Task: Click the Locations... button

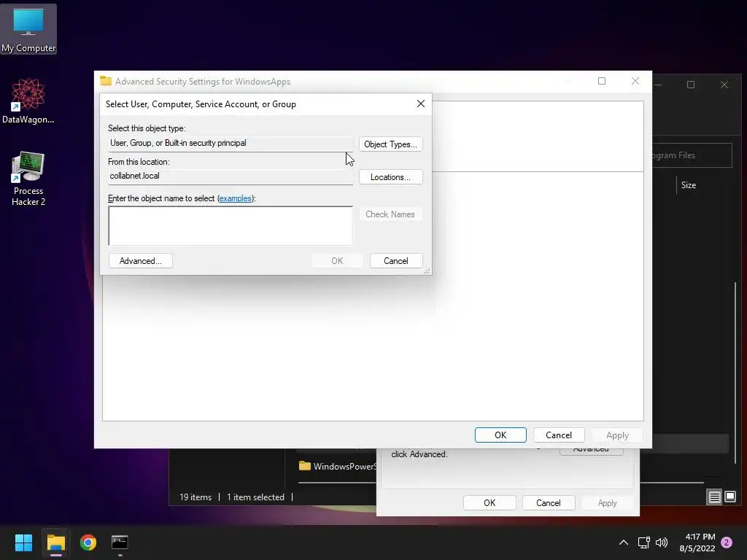Action: pyautogui.click(x=391, y=177)
